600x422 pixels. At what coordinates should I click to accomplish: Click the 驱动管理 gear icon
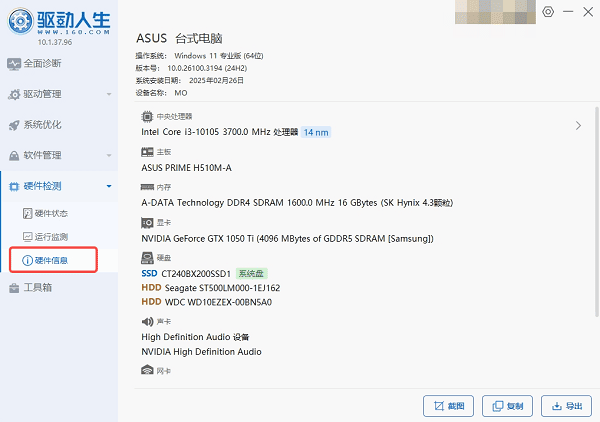(x=14, y=95)
